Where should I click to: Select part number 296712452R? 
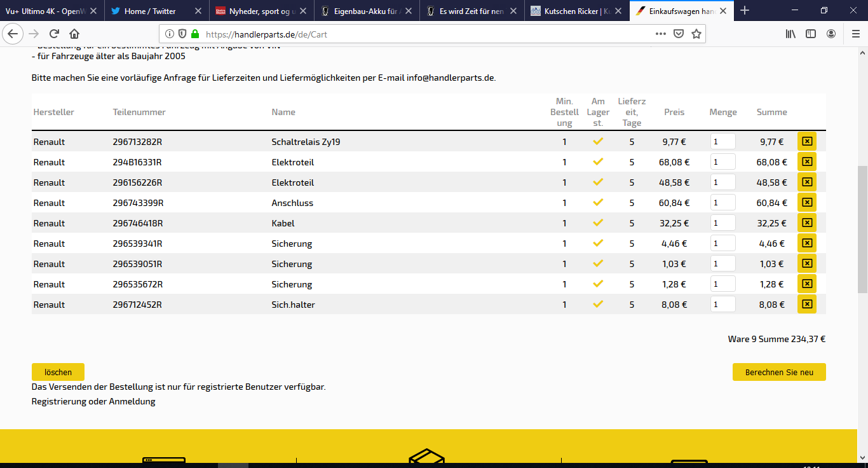(x=137, y=305)
